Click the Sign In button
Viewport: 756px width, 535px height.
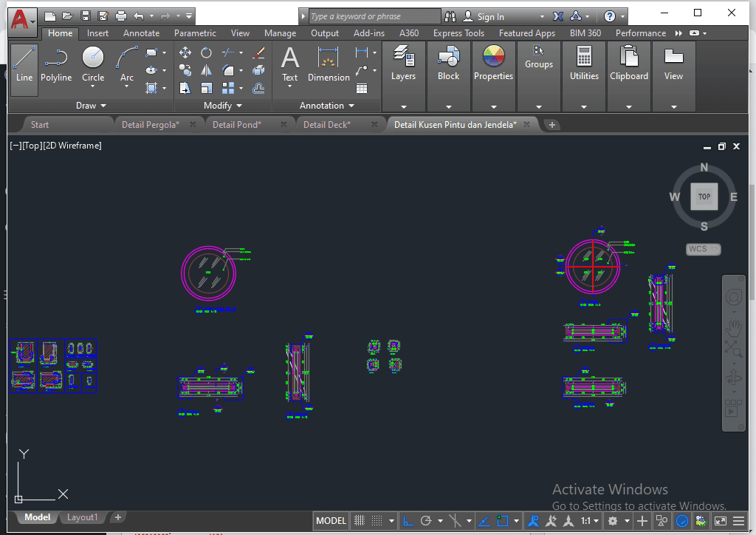tap(490, 16)
